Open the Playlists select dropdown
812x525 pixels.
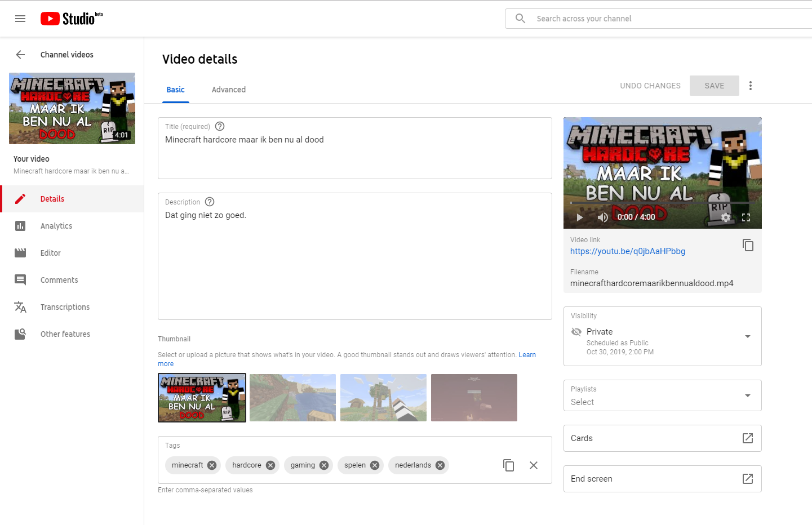coord(747,395)
